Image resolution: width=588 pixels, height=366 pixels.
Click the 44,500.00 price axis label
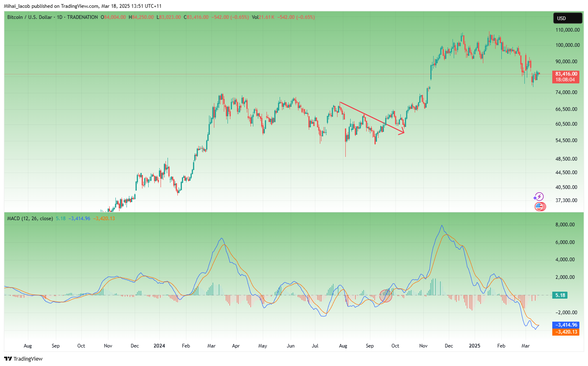[x=566, y=173]
